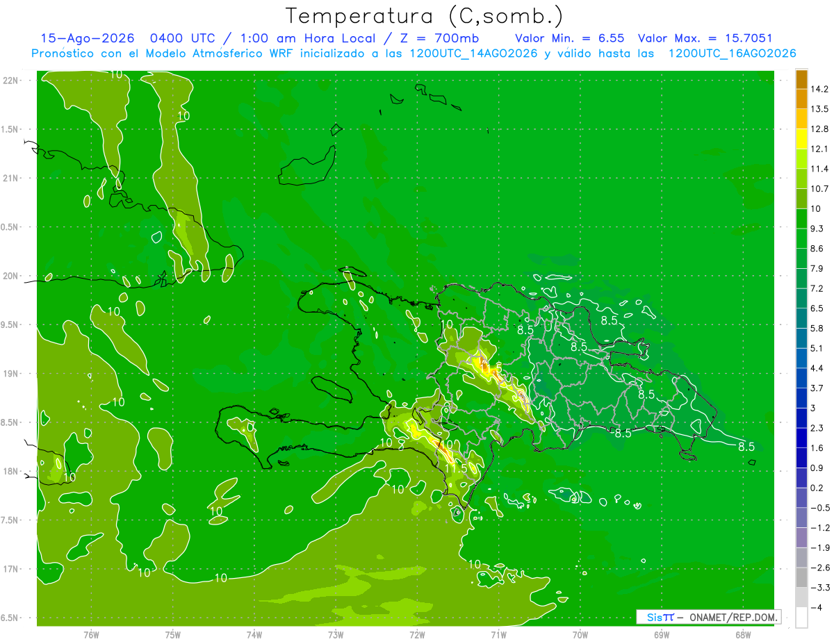Click the '71W' longitude axis label
This screenshot has width=834, height=644.
pos(498,634)
